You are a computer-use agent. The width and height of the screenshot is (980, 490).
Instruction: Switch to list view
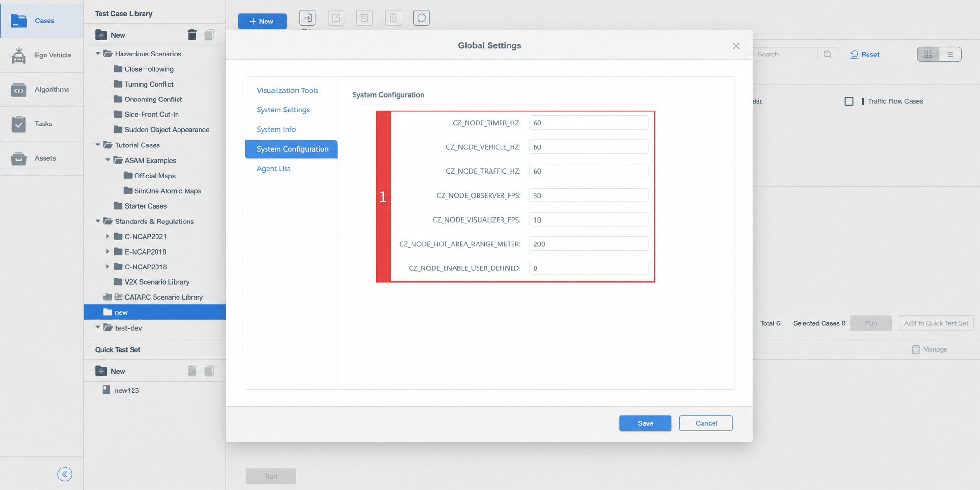point(950,55)
